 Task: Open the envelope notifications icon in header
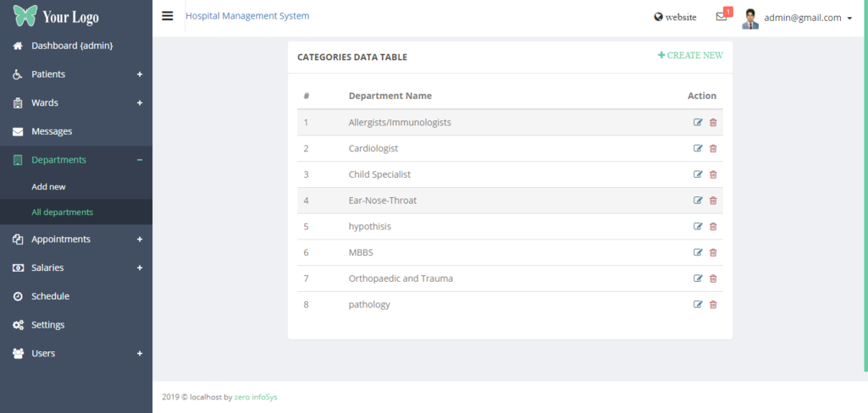pyautogui.click(x=721, y=17)
